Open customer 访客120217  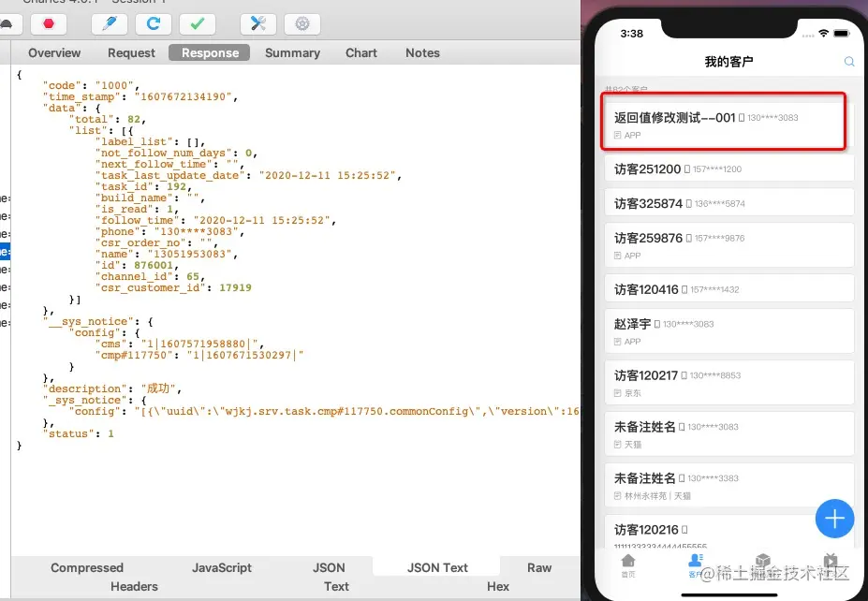(729, 382)
